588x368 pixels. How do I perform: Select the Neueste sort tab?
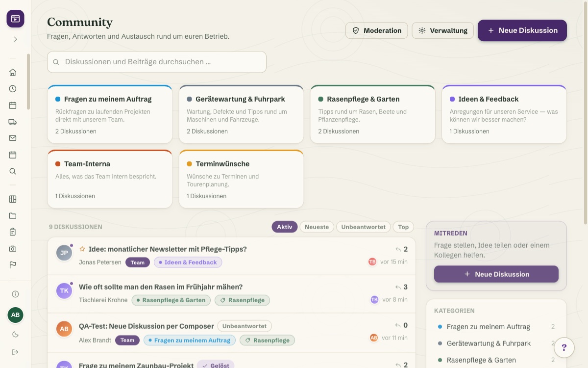(x=317, y=227)
